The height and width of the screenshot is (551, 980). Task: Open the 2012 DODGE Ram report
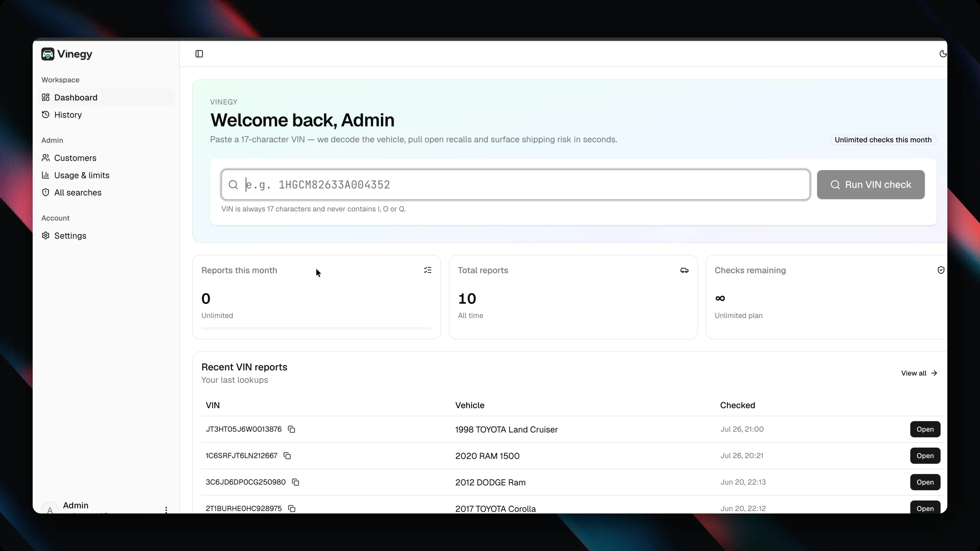coord(925,482)
